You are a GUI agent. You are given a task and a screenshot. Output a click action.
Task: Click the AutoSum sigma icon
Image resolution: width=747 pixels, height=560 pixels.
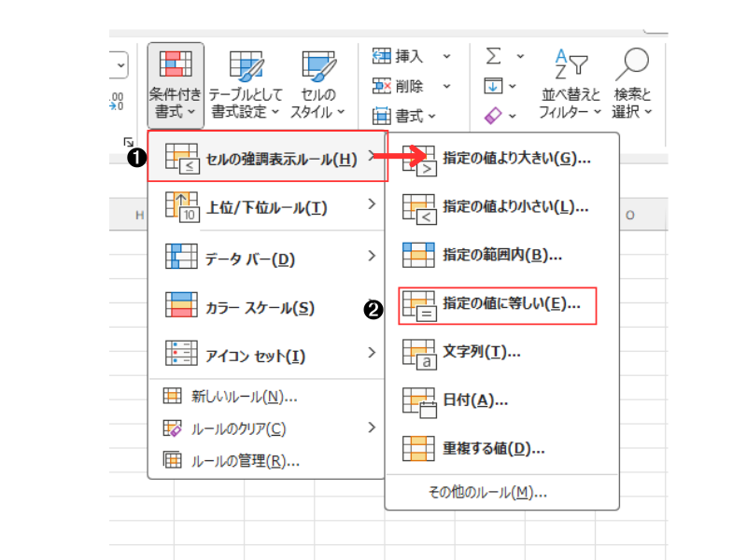494,57
